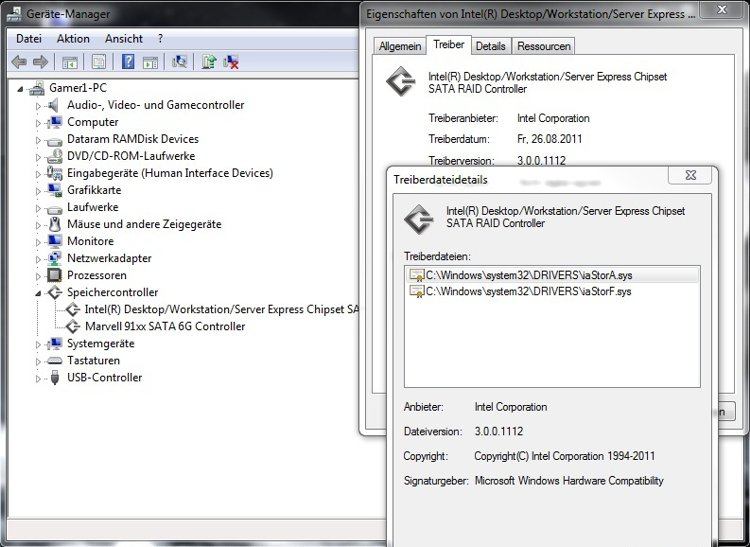Select the Netzwerkadapter tree label

click(109, 258)
